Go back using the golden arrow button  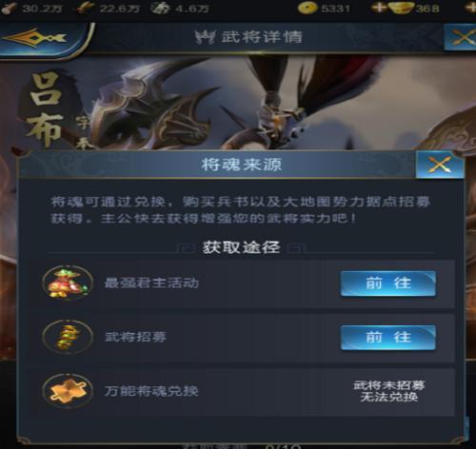point(35,39)
